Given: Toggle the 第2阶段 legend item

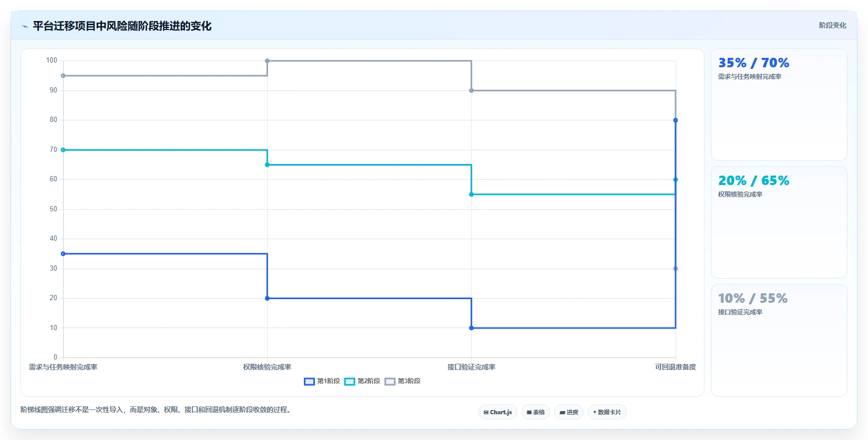Looking at the screenshot, I should pos(362,381).
